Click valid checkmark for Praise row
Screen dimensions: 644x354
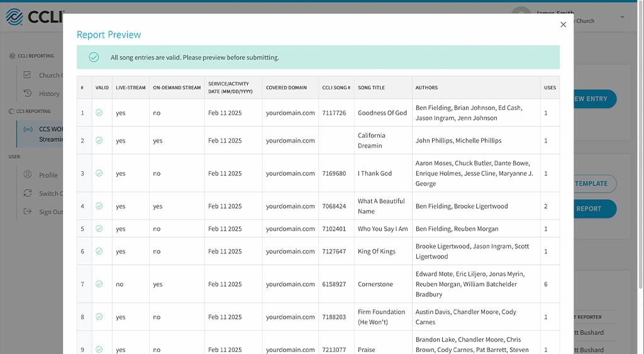[x=99, y=350]
